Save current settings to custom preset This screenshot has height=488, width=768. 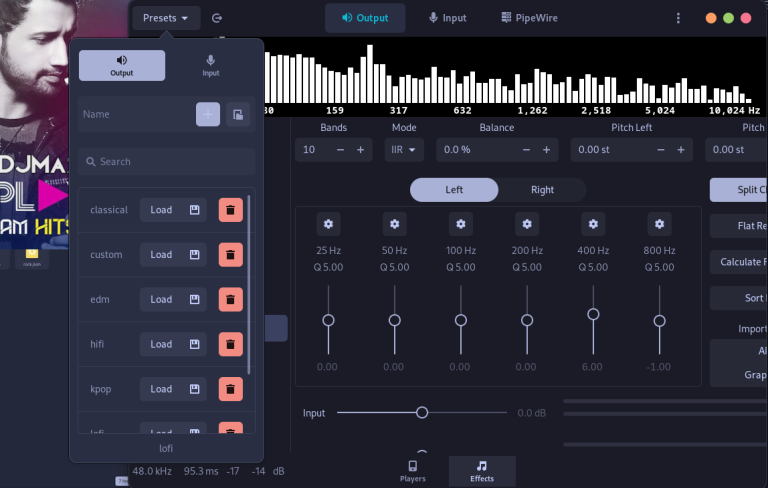[194, 255]
